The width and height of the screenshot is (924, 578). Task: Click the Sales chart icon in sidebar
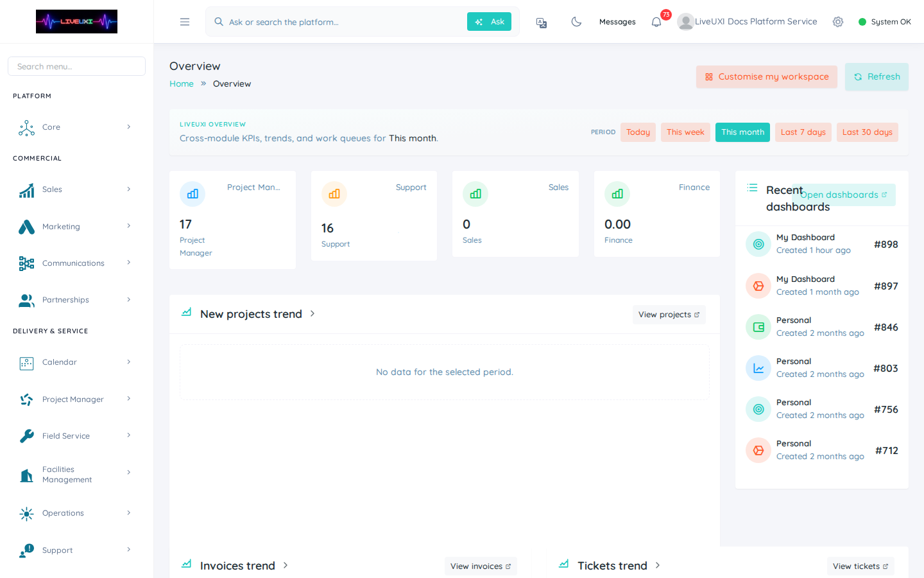(26, 190)
